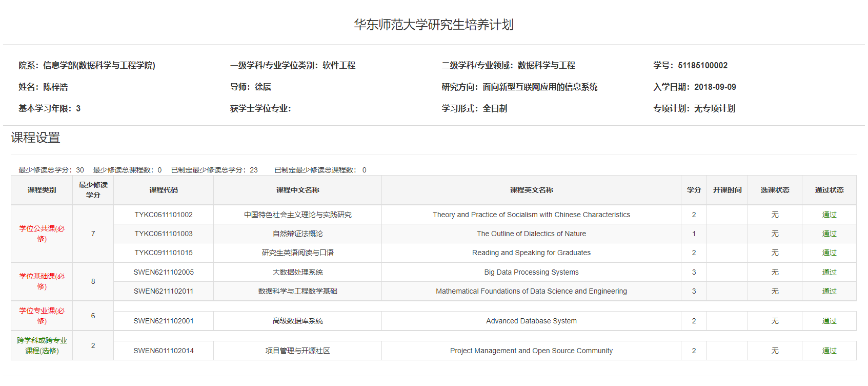Click the 学位公共课(必修) category cell

pyautogui.click(x=42, y=234)
